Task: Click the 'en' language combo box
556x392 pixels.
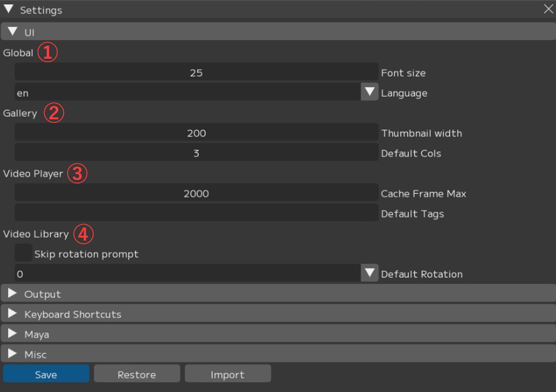Action: [187, 93]
